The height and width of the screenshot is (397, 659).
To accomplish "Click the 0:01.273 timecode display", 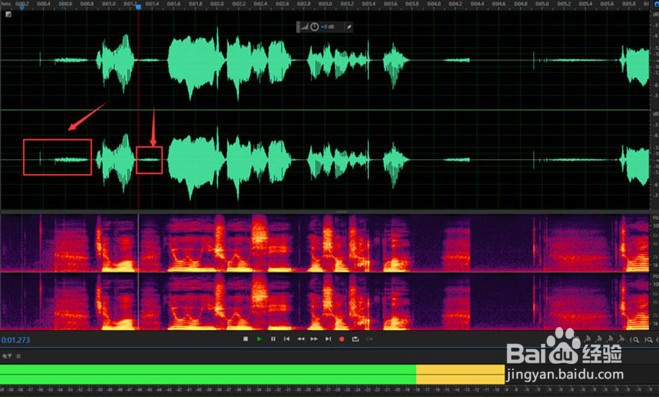I will (x=16, y=340).
